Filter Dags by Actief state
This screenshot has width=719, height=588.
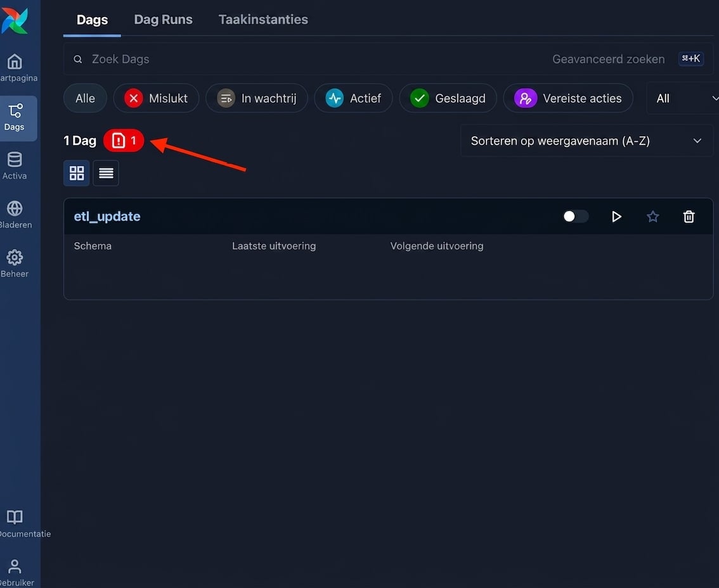[354, 98]
